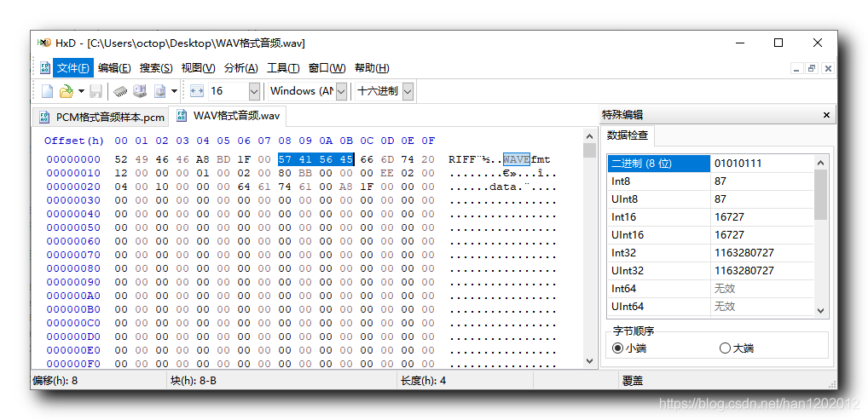Open the 视图(V) menu
Screen dimensions: 868x420
coord(198,68)
